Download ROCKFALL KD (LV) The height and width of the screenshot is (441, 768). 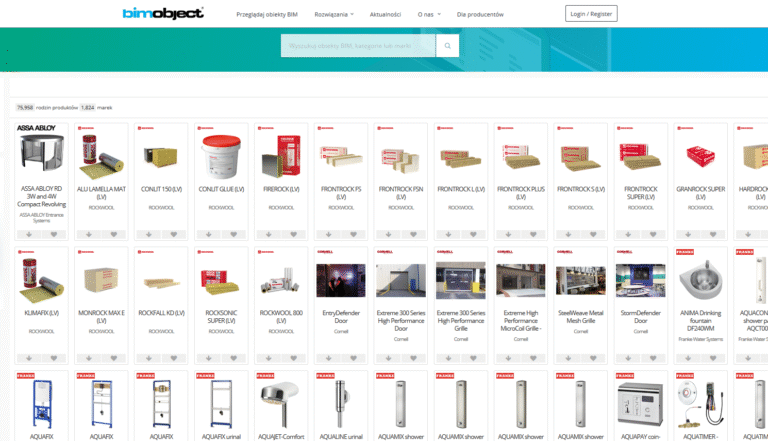pyautogui.click(x=149, y=358)
